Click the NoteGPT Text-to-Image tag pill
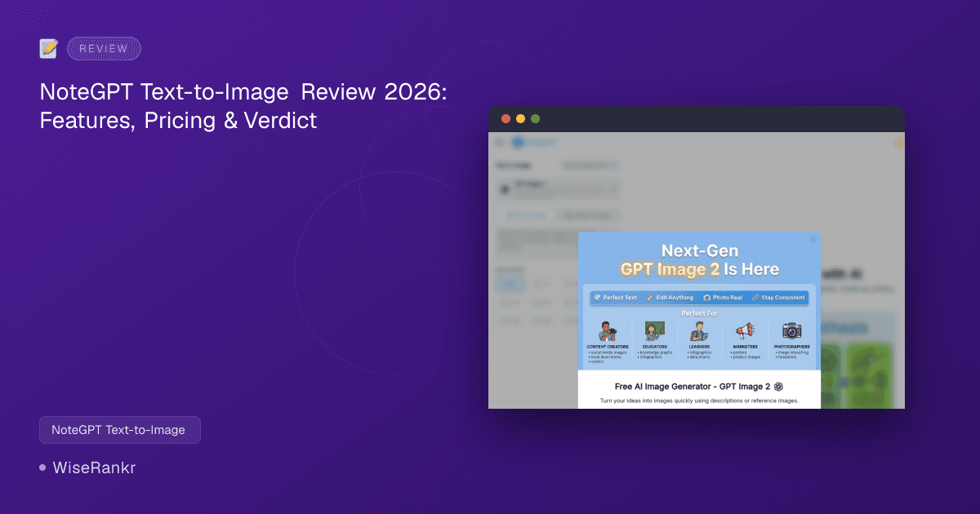 click(x=119, y=430)
